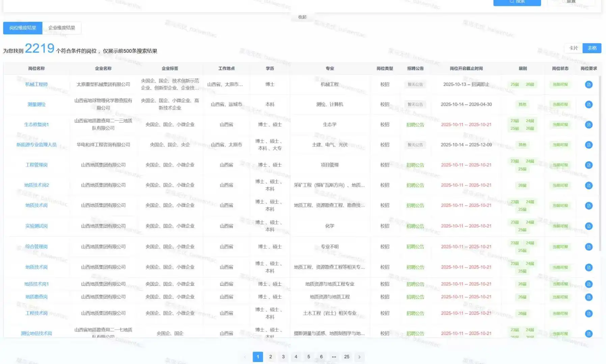Show requirements icon for 实验测试岗 row
Screen dimensions: 606x364
tap(588, 226)
